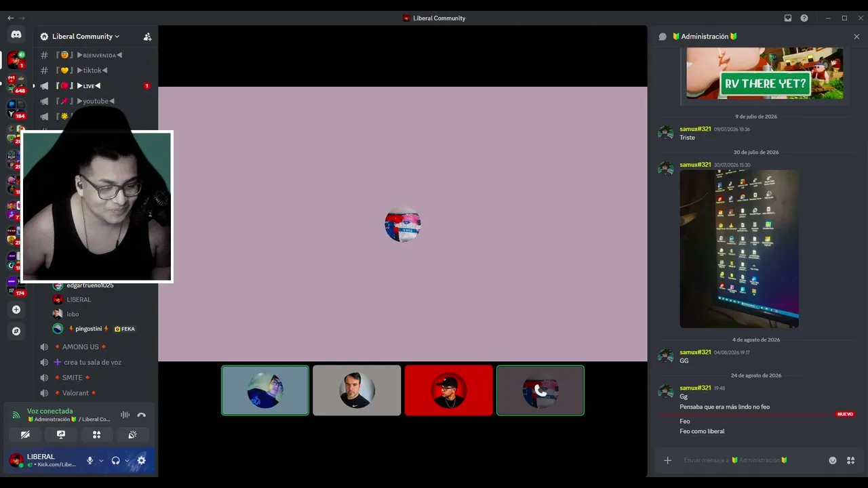Open Discord direct messages home
Image resolution: width=868 pixels, height=488 pixels.
point(16,35)
